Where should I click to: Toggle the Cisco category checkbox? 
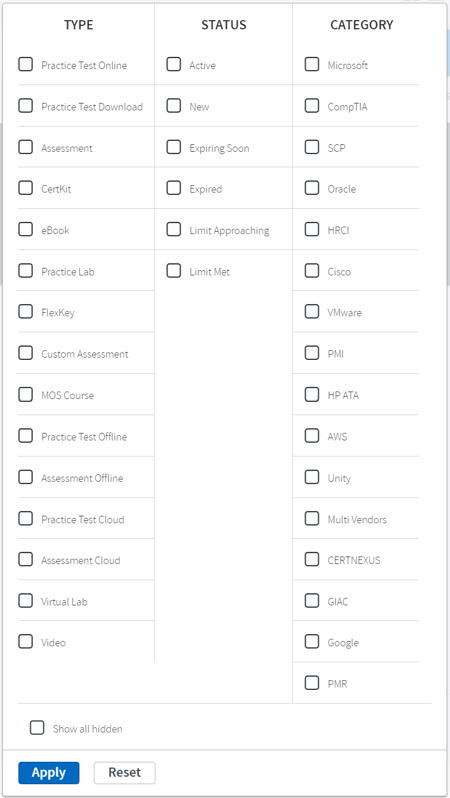(x=312, y=271)
